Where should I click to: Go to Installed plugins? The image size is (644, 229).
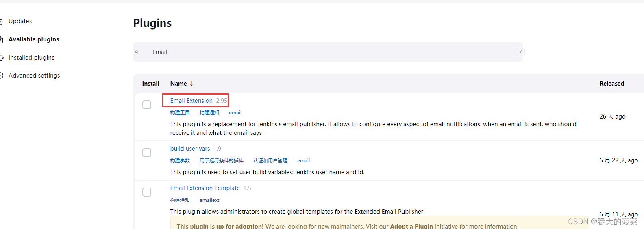[31, 58]
